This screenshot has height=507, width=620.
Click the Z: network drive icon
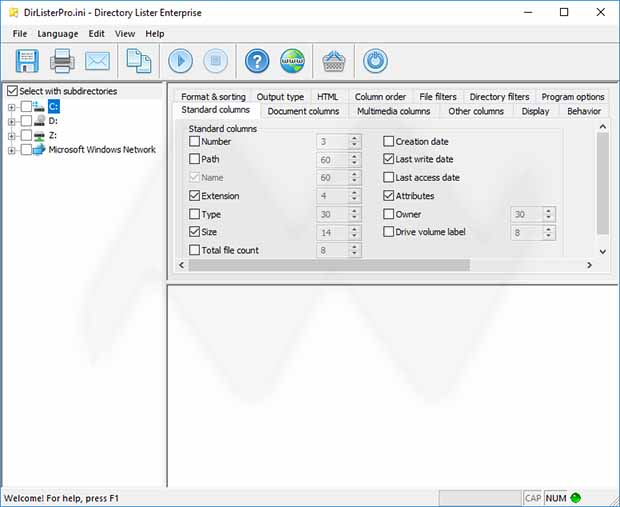[x=39, y=135]
